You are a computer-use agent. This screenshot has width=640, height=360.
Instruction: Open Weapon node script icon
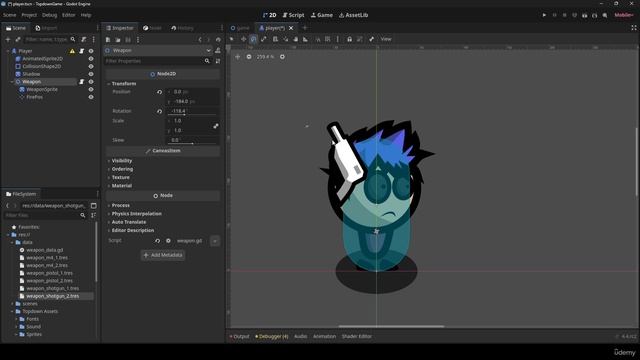[x=82, y=82]
